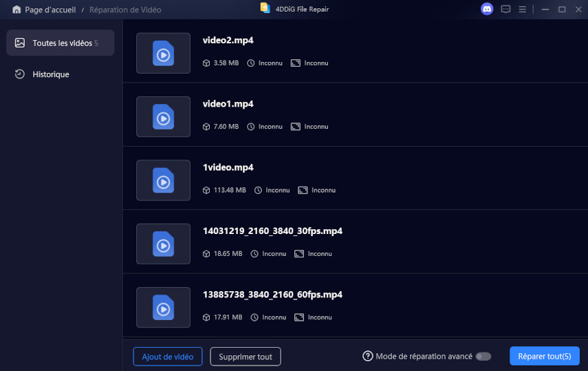The width and height of the screenshot is (588, 371).
Task: Click the duration clock icon of 1video.mp4
Action: click(258, 191)
